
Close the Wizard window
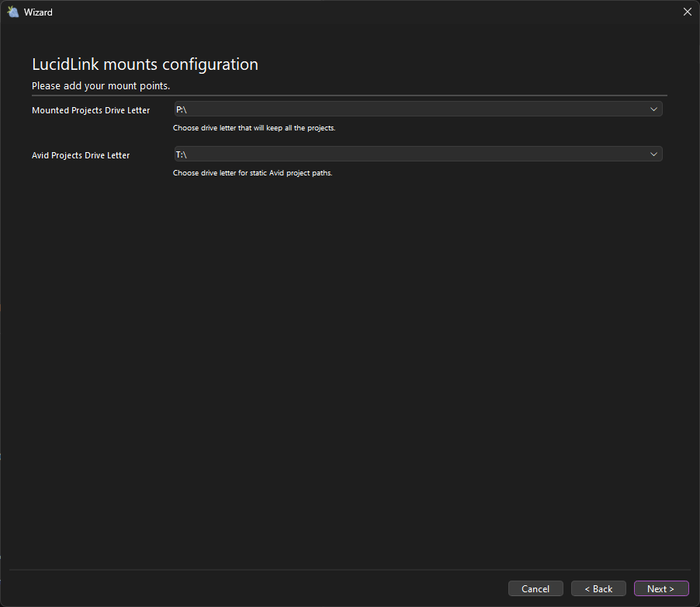[x=686, y=12]
